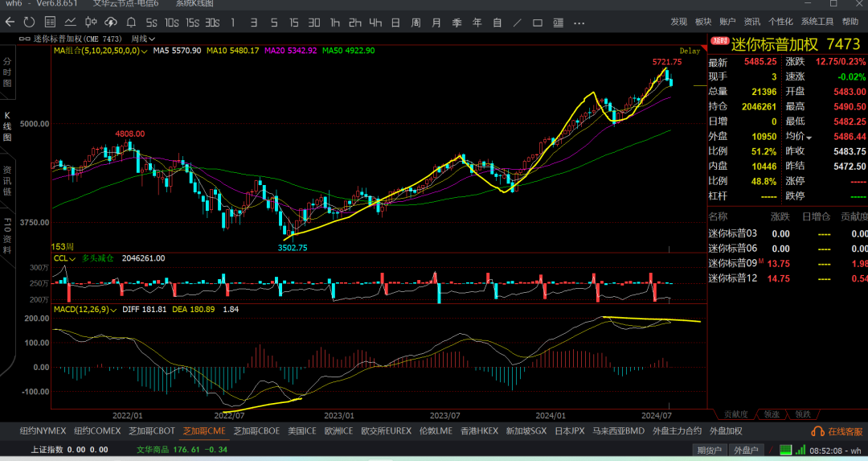Expand the MACD(12,26,9) indicator dropdown
The image size is (868, 461).
(85, 309)
